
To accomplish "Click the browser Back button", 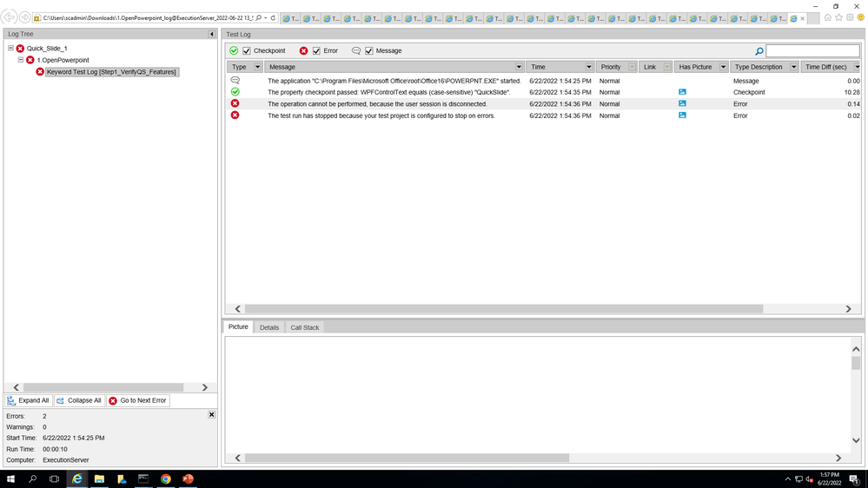I will pyautogui.click(x=10, y=17).
